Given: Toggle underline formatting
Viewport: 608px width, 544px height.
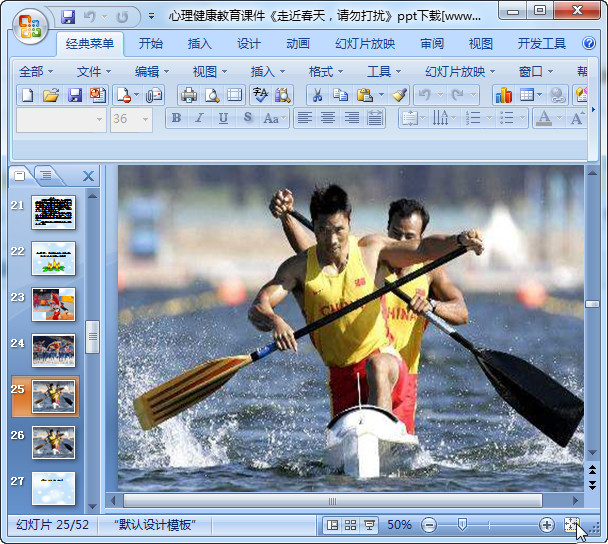Looking at the screenshot, I should pyautogui.click(x=223, y=118).
